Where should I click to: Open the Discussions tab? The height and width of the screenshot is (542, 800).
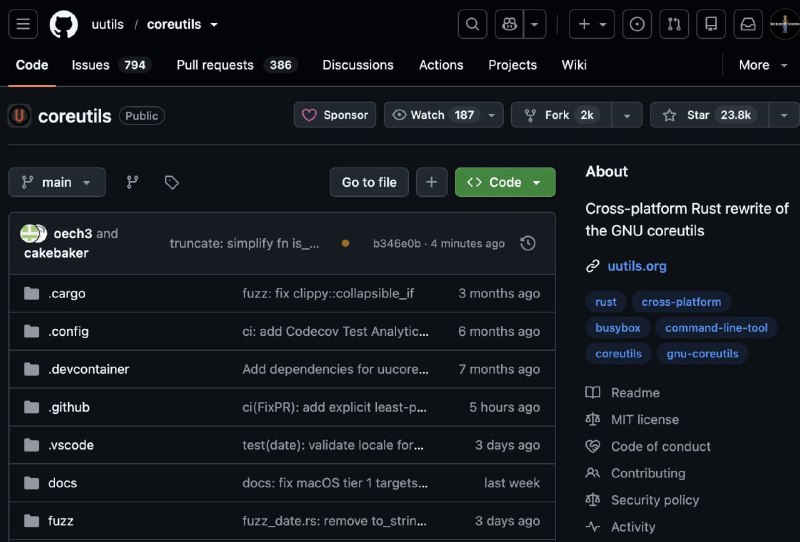point(358,65)
